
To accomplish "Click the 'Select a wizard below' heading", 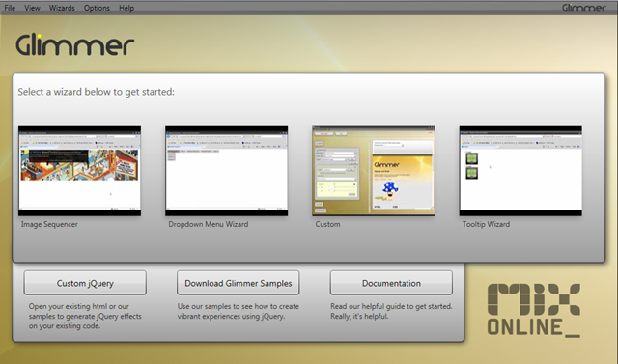I will (97, 92).
